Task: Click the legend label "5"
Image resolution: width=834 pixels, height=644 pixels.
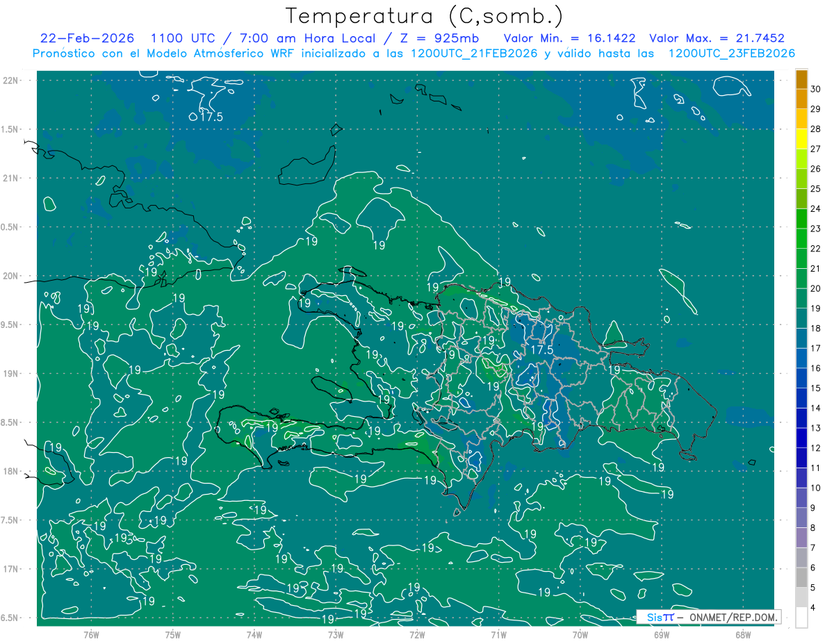Action: tap(814, 588)
